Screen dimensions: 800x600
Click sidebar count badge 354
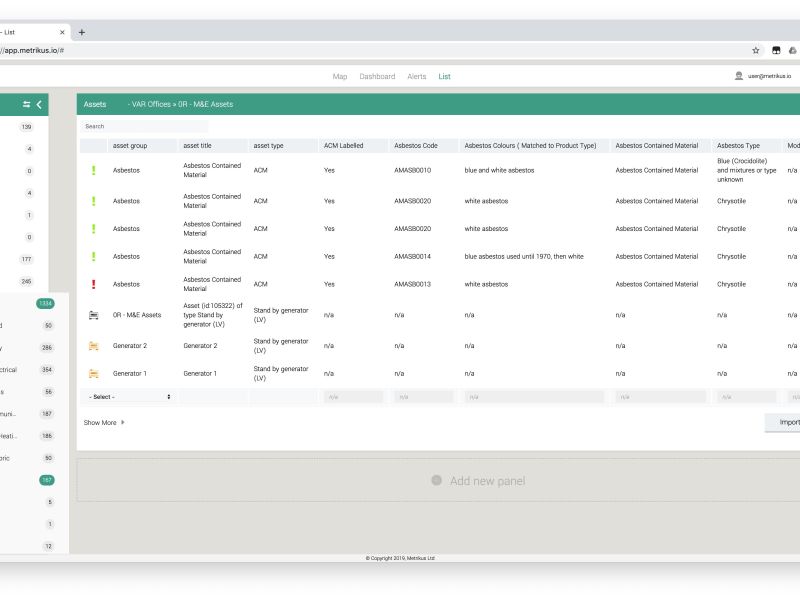(47, 370)
